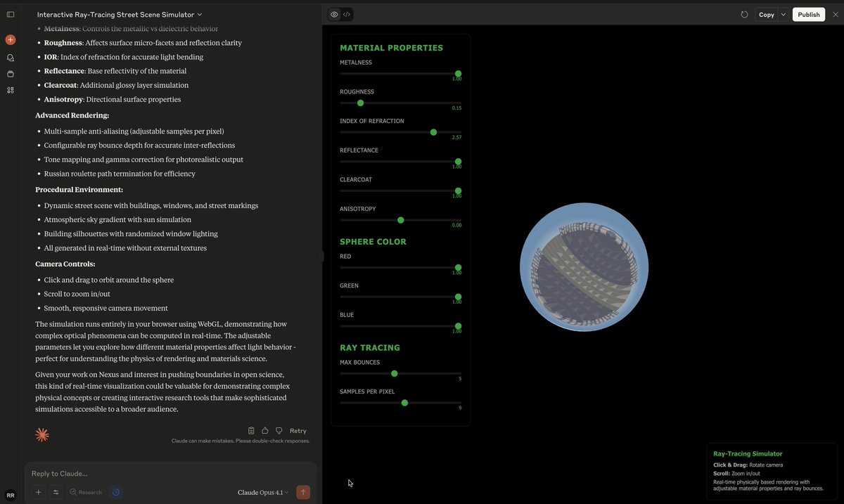Viewport: 844px width, 504px height.
Task: Click the Copy button in artifact header
Action: pyautogui.click(x=767, y=14)
